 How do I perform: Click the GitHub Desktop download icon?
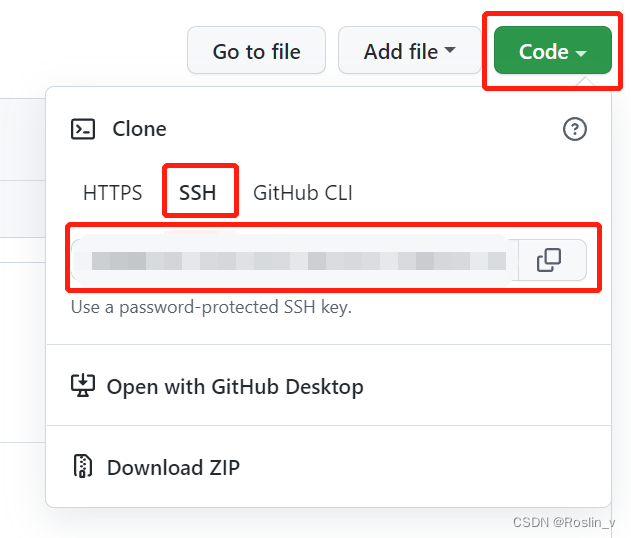pos(83,386)
